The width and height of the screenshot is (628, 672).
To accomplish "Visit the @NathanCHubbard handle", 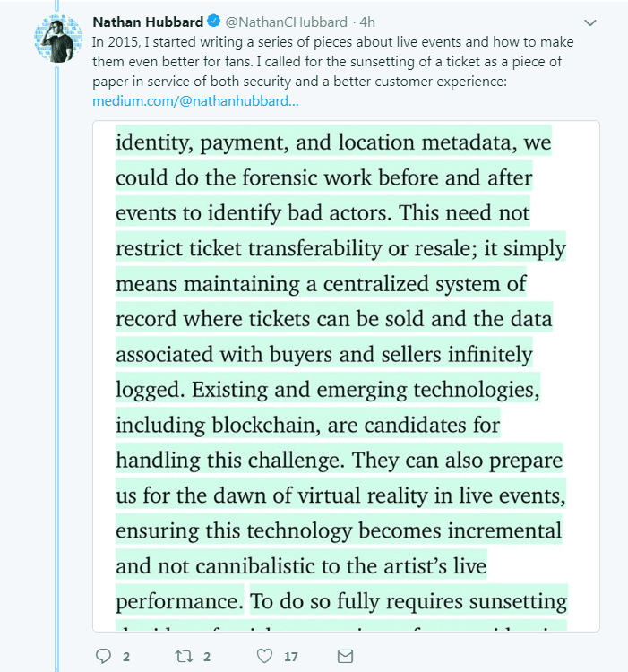I will [286, 22].
